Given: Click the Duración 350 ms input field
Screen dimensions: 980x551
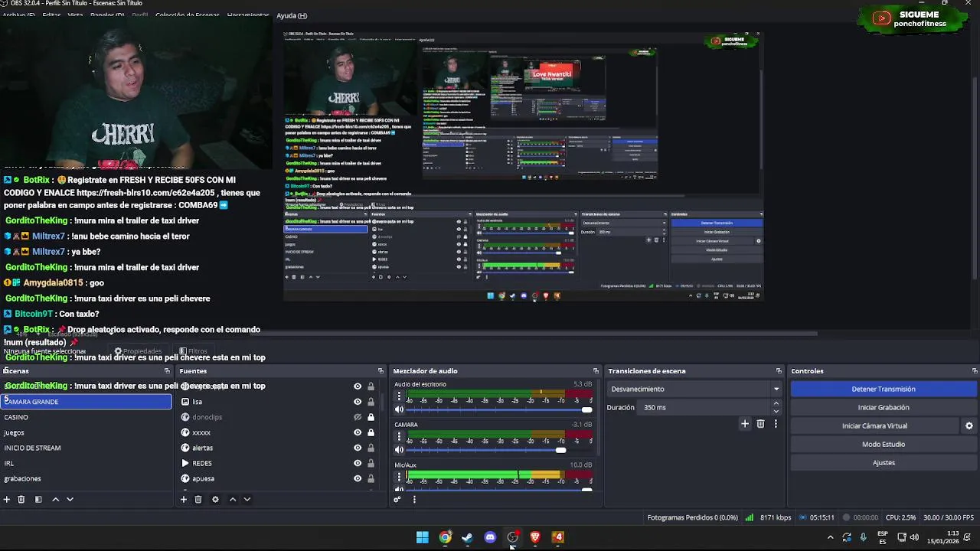Looking at the screenshot, I should point(704,407).
